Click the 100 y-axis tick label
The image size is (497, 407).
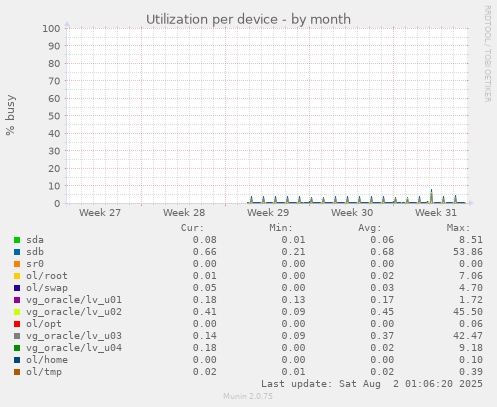tap(51, 28)
